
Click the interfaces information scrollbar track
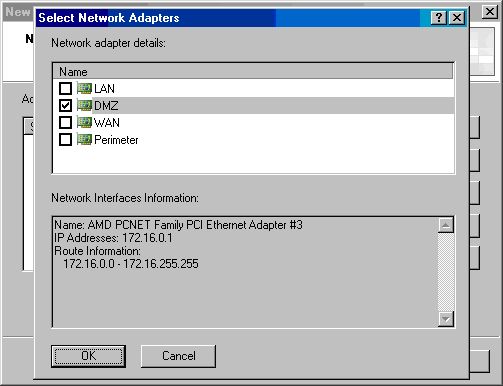click(446, 272)
